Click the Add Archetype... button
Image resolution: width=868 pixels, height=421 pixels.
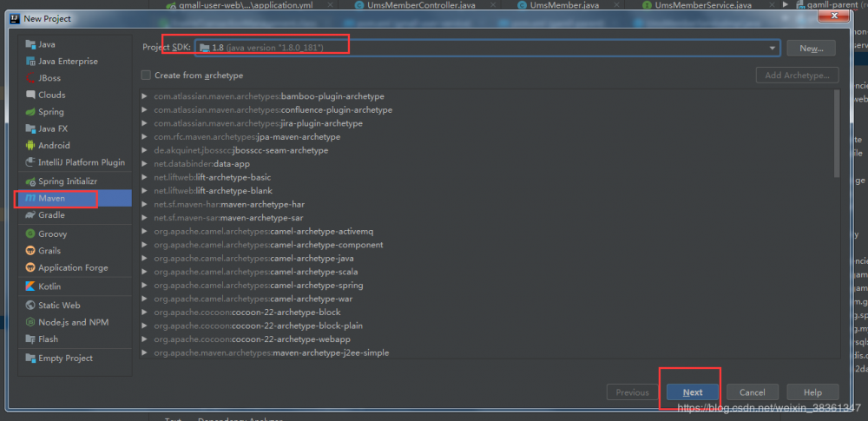797,76
